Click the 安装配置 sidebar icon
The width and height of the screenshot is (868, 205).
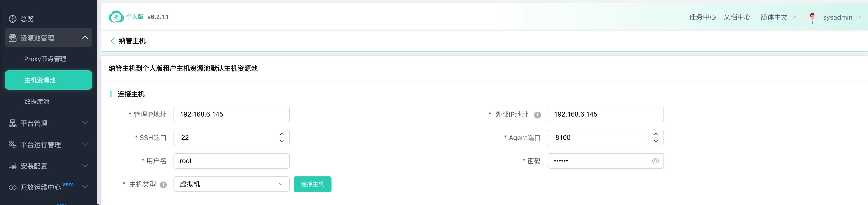coord(12,166)
